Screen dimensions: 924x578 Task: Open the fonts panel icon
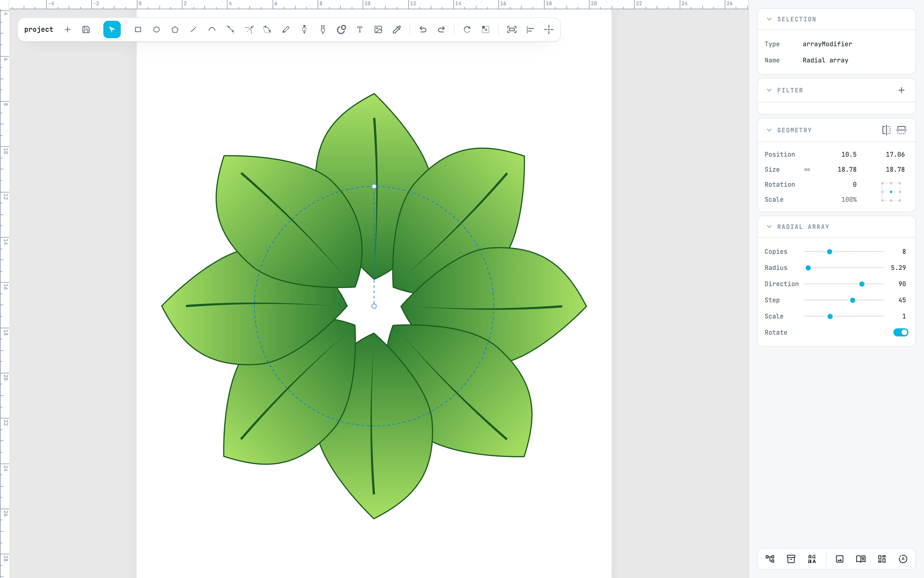tap(812, 559)
